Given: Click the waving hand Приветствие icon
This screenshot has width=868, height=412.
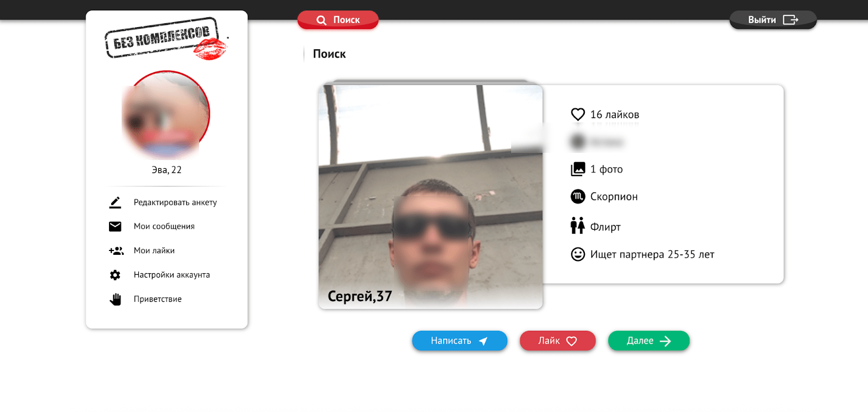Looking at the screenshot, I should pyautogui.click(x=115, y=299).
